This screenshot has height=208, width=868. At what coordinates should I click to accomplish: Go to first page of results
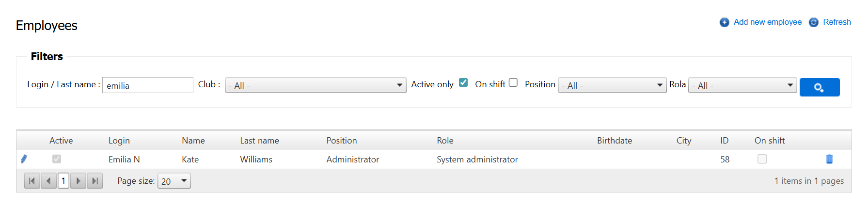click(32, 181)
